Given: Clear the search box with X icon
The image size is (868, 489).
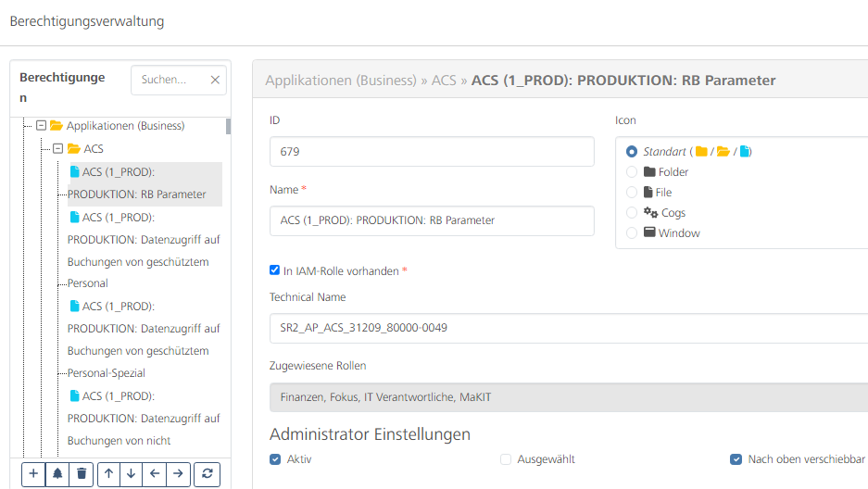Looking at the screenshot, I should tap(215, 81).
